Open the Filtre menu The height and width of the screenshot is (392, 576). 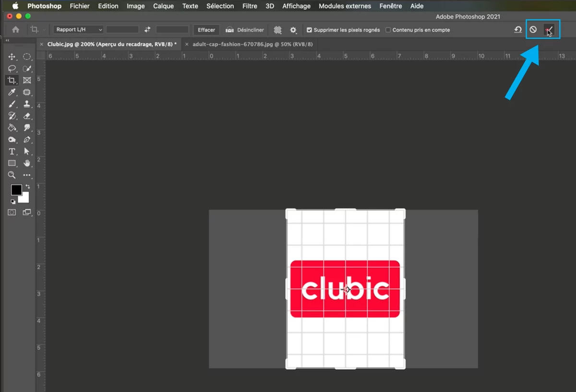click(x=250, y=6)
